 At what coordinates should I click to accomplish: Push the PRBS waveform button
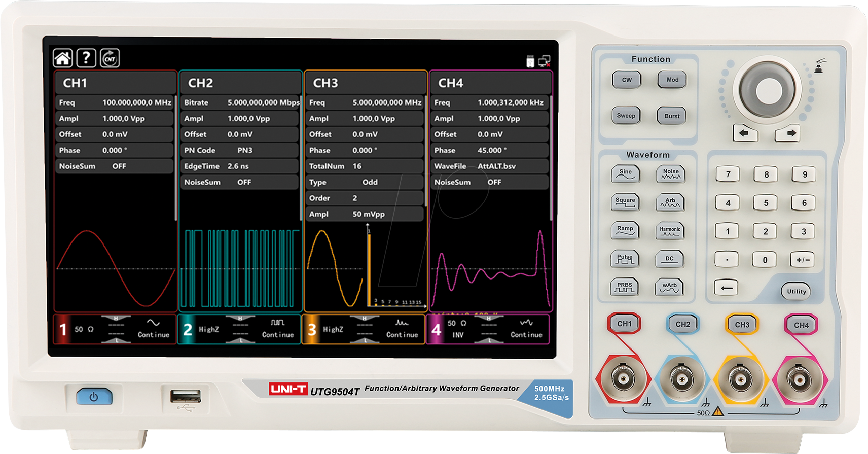coord(624,288)
